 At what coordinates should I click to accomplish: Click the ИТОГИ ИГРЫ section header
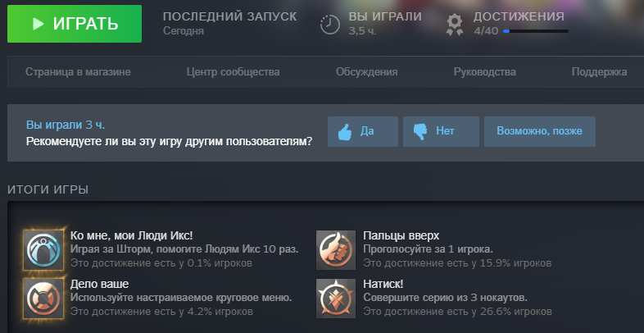pos(48,189)
